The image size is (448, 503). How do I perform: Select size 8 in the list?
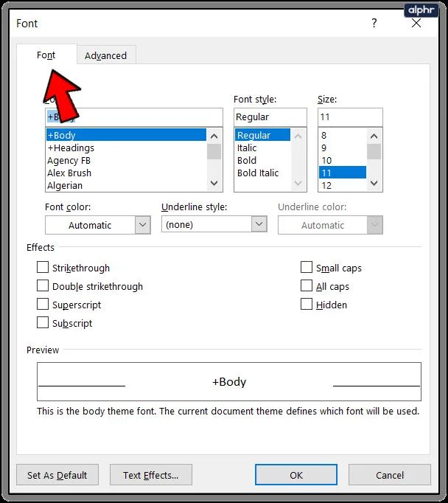click(x=343, y=136)
